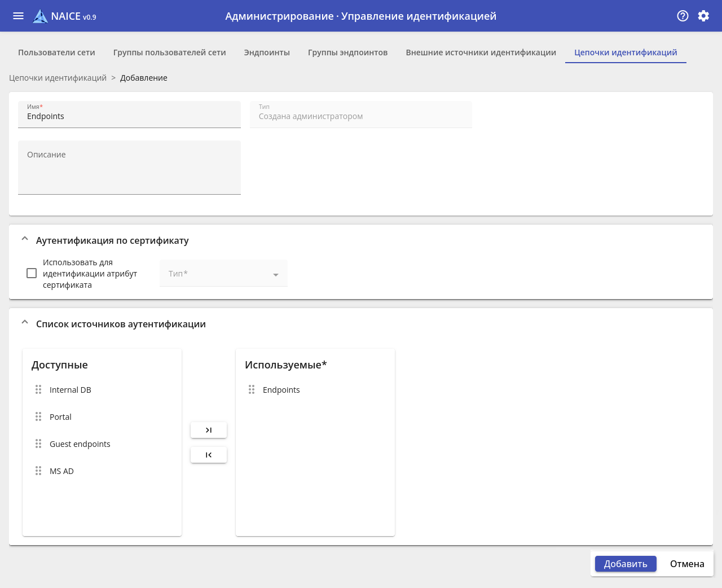Viewport: 722px width, 588px height.
Task: Click the NAICE logo icon
Action: pos(40,16)
